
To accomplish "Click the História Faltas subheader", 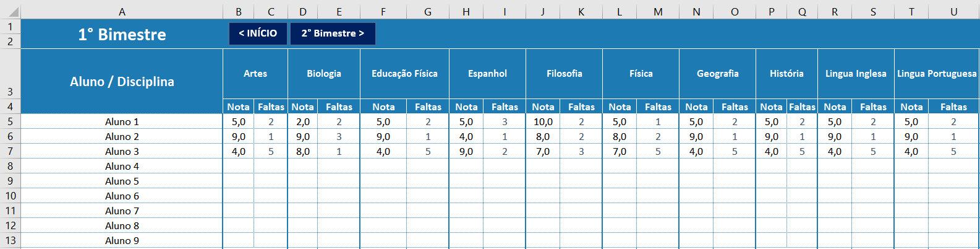I will pos(802,107).
